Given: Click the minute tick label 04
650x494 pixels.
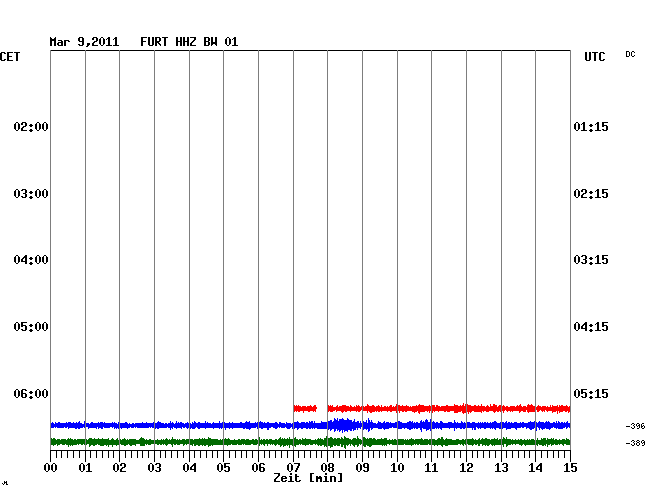Looking at the screenshot, I should click(189, 468).
